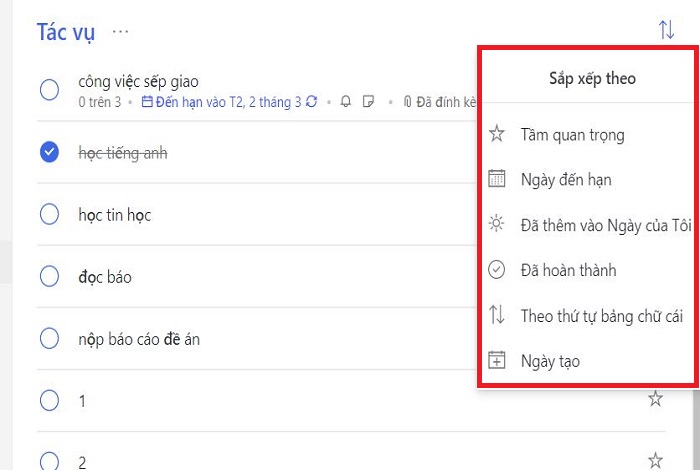
Task: Star the task named "2"
Action: click(x=655, y=460)
